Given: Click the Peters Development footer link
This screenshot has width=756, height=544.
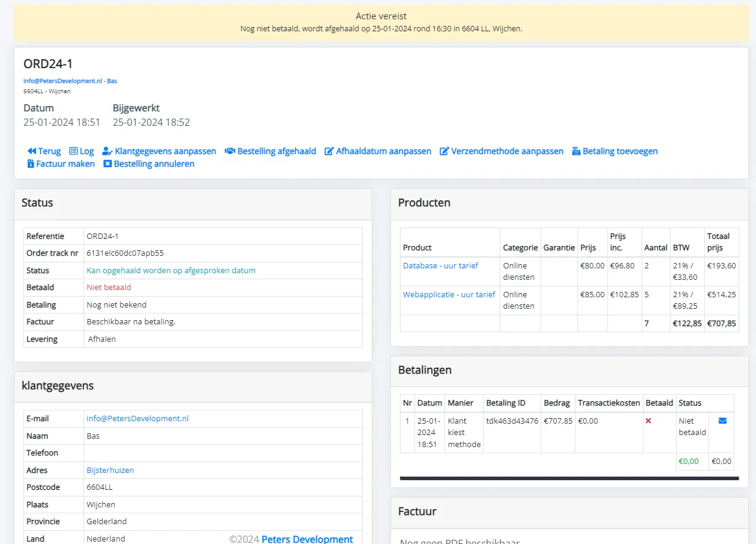Looking at the screenshot, I should point(307,539).
